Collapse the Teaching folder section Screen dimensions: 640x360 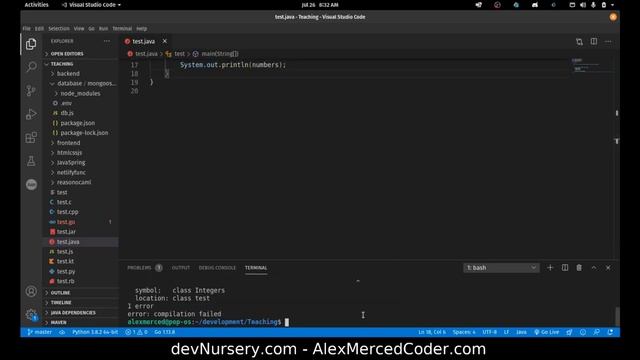[x=81, y=64]
